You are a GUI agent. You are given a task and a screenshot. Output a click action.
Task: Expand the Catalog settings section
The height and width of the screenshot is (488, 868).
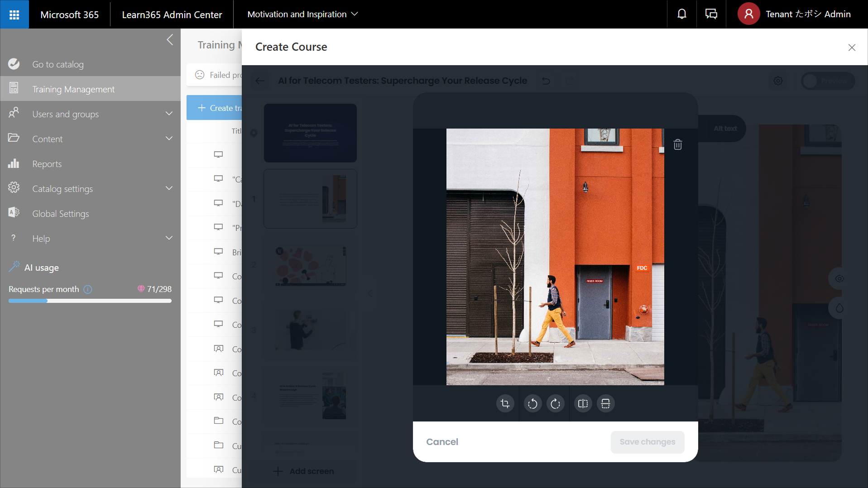(169, 188)
